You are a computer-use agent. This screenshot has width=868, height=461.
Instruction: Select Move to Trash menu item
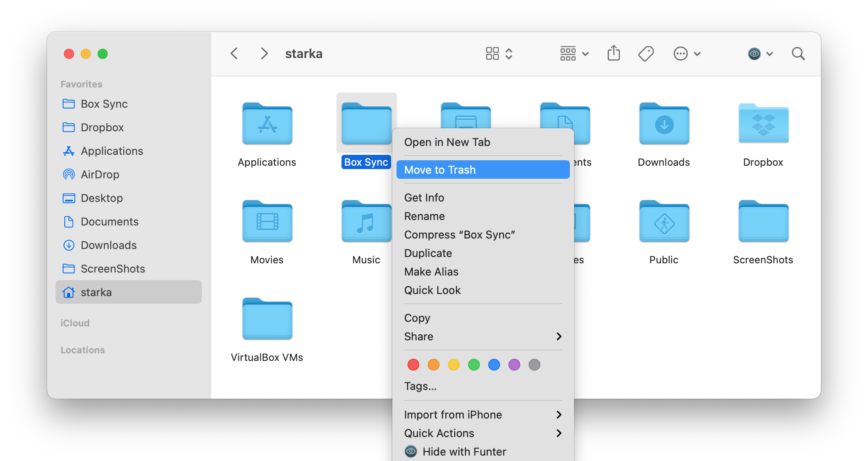pos(483,170)
